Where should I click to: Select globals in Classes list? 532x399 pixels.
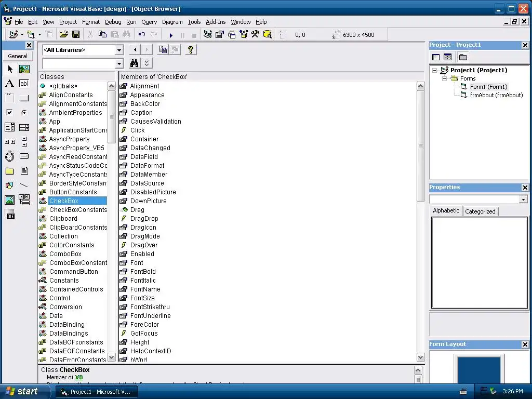click(x=63, y=86)
